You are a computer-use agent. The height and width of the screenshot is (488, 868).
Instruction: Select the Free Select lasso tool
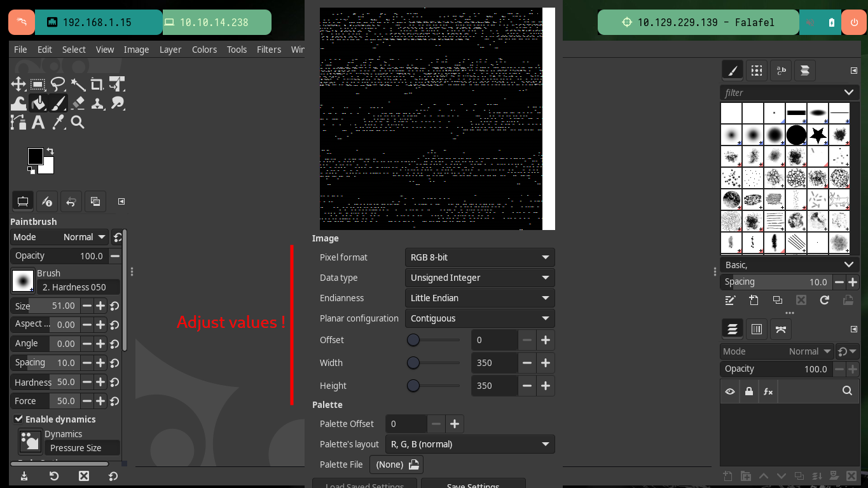click(x=58, y=84)
